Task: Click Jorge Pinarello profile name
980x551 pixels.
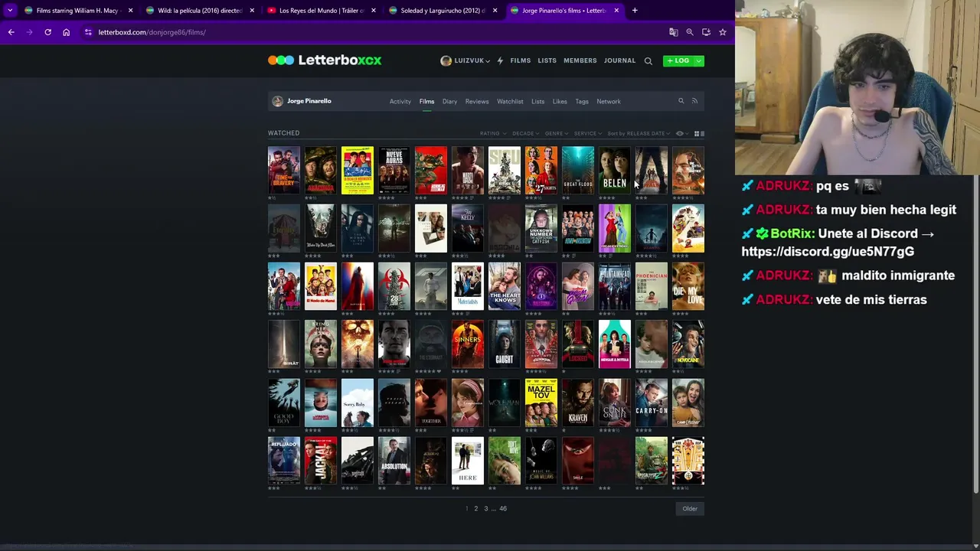Action: pyautogui.click(x=309, y=101)
